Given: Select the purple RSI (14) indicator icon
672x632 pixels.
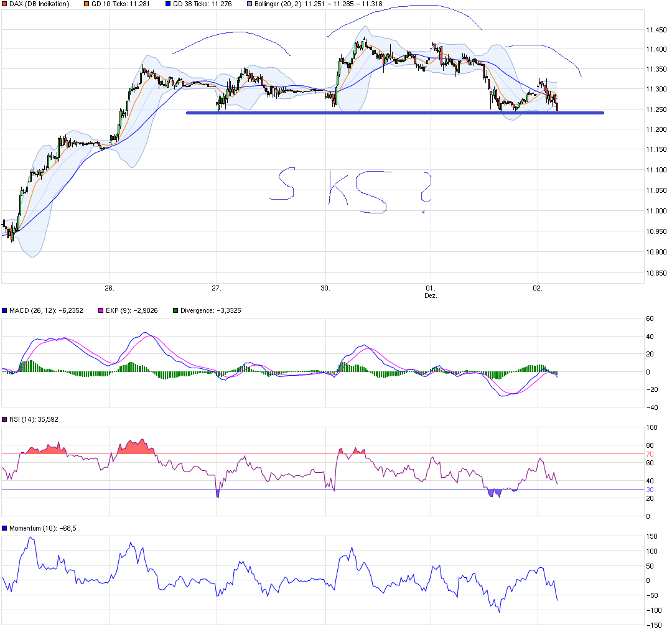Looking at the screenshot, I should click(x=4, y=419).
